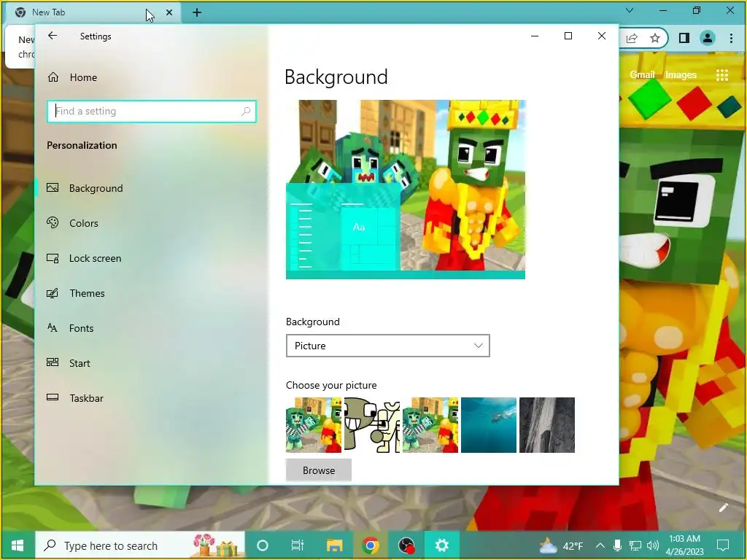This screenshot has height=560, width=747.
Task: Click the Fonts AA icon
Action: tap(53, 327)
